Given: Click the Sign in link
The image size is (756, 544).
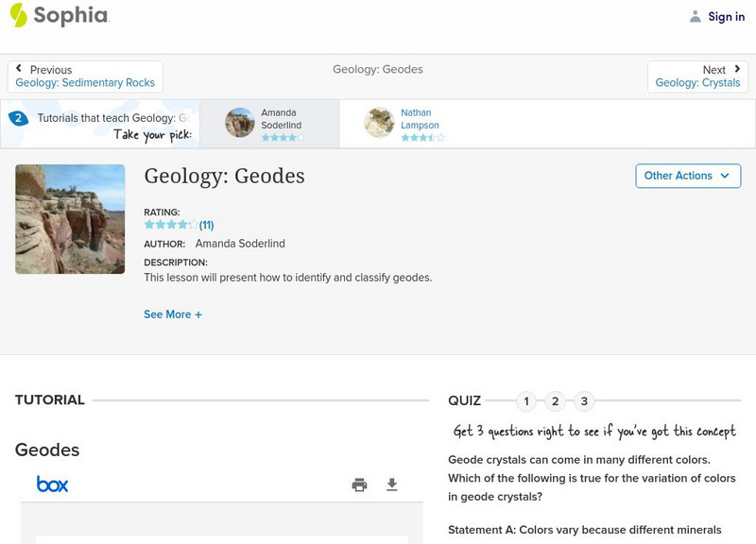Looking at the screenshot, I should point(726,16).
